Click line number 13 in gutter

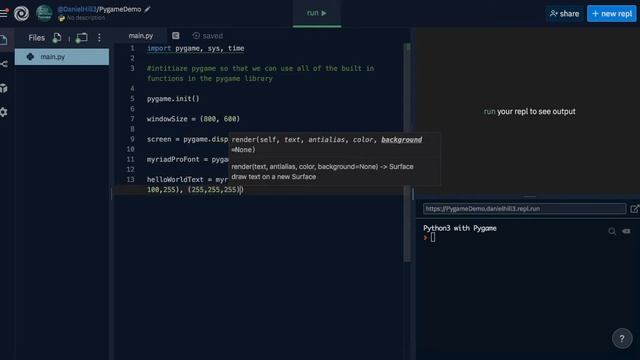click(130, 180)
